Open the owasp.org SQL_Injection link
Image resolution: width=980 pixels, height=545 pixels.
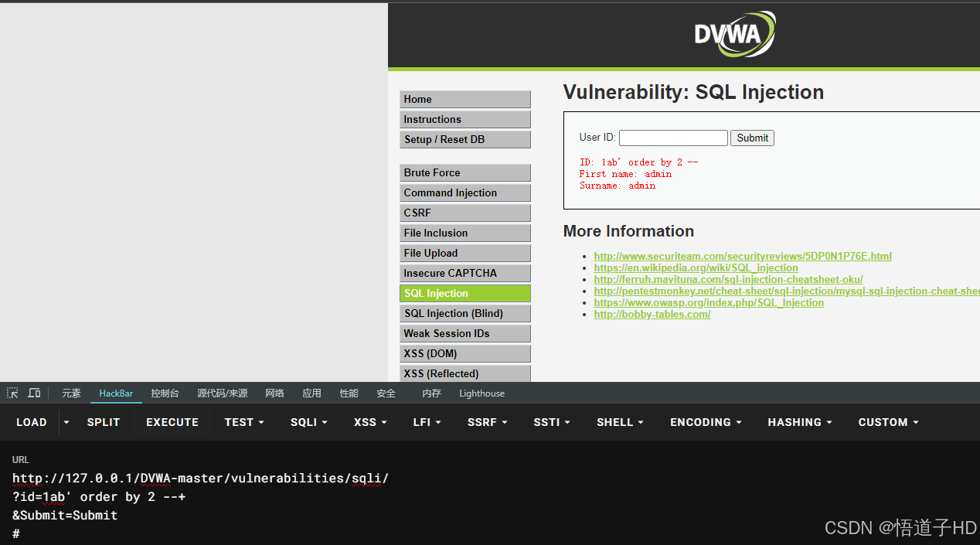tap(709, 302)
